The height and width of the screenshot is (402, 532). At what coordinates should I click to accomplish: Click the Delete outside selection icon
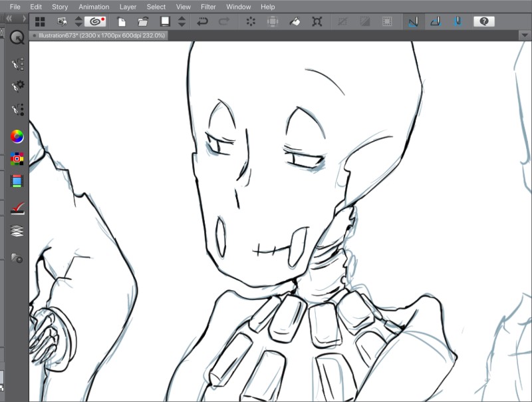tap(273, 22)
